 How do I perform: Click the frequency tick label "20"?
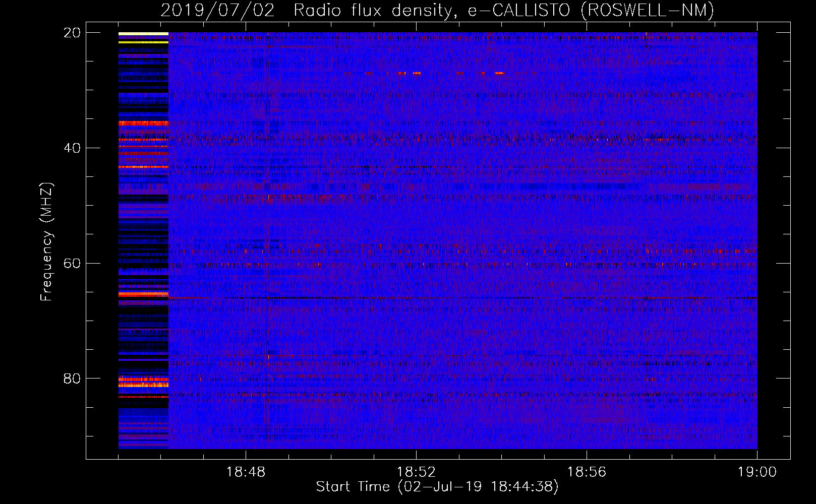(x=72, y=33)
